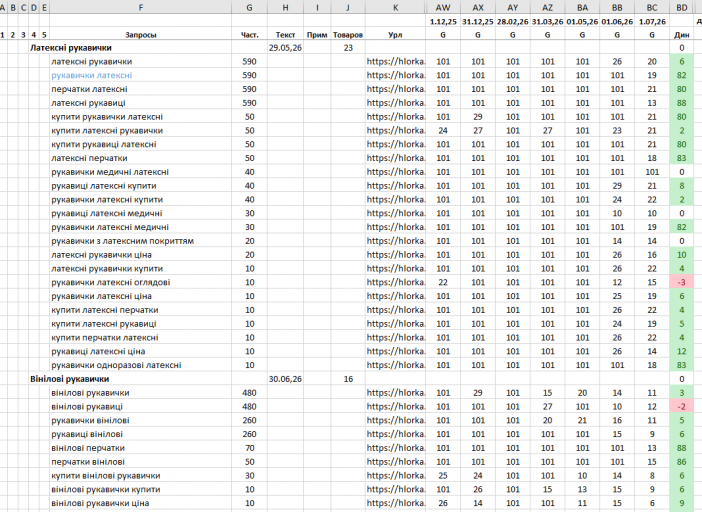Select query 'рукавички медичні латексні'
702x512 pixels.
110,172
